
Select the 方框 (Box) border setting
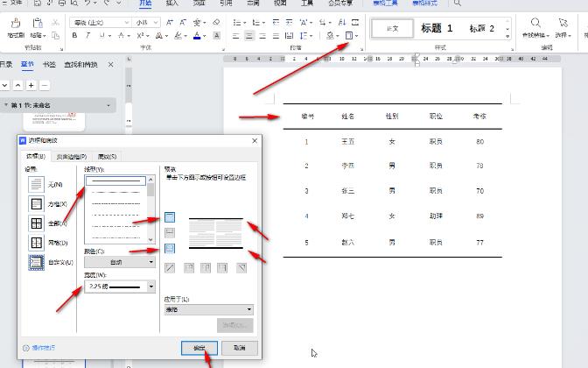tap(37, 203)
